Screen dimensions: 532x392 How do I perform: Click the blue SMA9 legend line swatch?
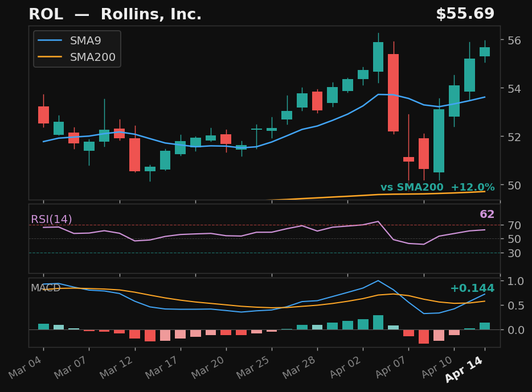pos(50,40)
